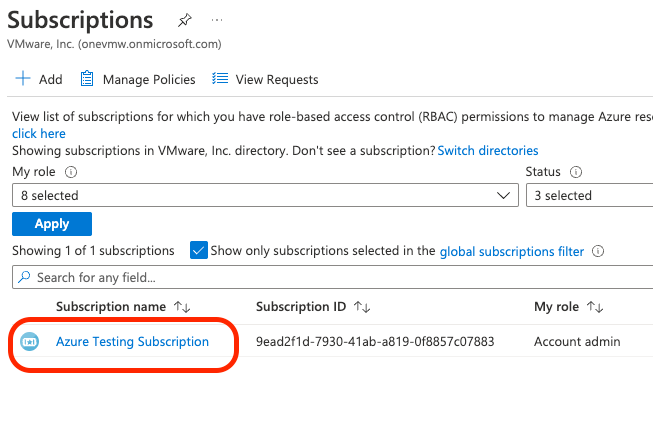Open the ellipsis more options menu
The width and height of the screenshot is (653, 444).
217,20
